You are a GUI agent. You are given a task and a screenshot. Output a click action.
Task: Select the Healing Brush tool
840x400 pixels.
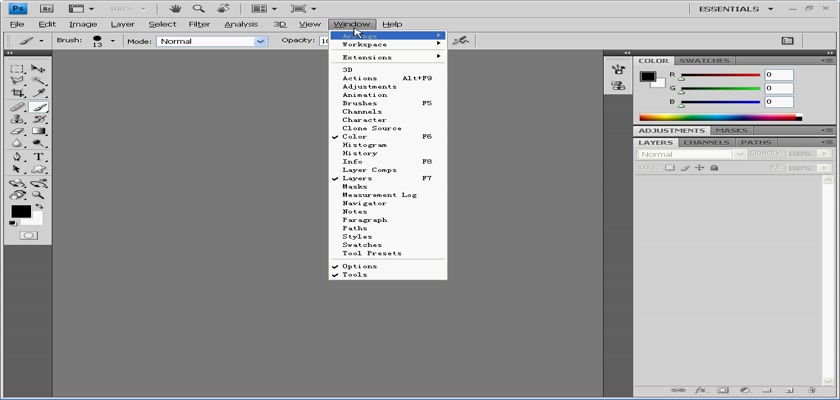click(x=18, y=107)
